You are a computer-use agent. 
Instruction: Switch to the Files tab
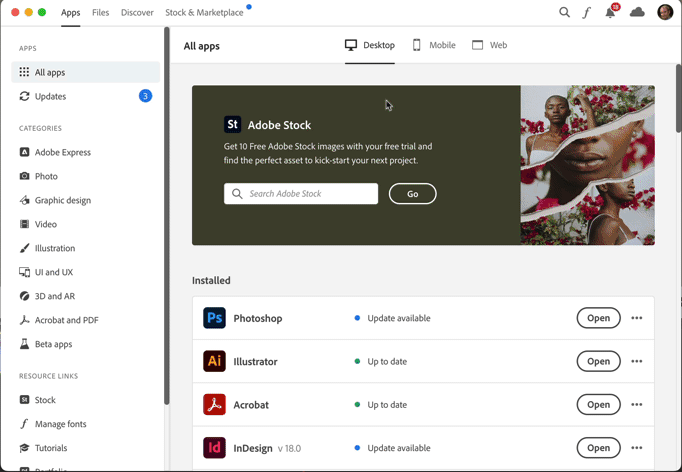(x=100, y=13)
